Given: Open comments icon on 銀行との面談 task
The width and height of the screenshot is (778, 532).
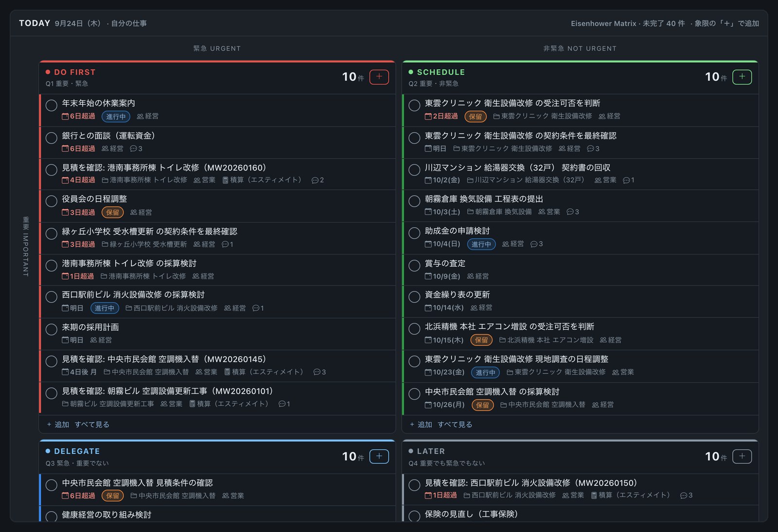Looking at the screenshot, I should click(x=133, y=149).
